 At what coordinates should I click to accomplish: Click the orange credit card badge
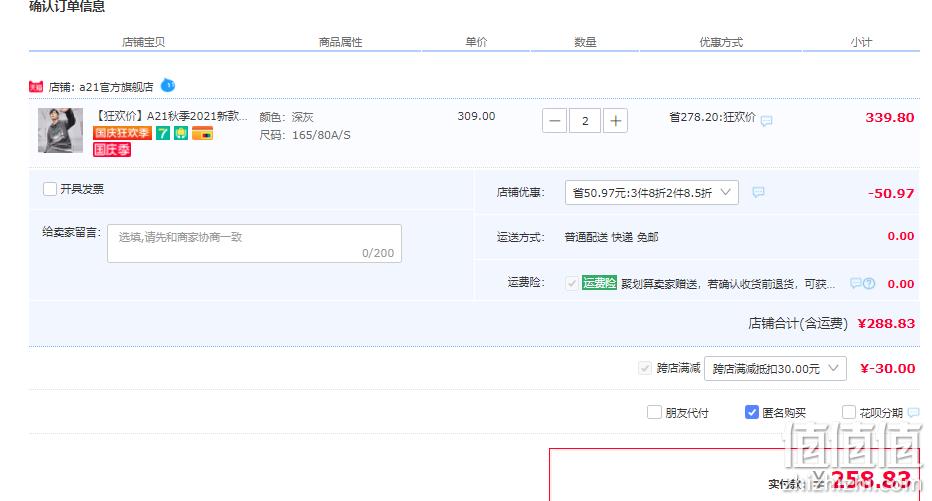coord(203,133)
